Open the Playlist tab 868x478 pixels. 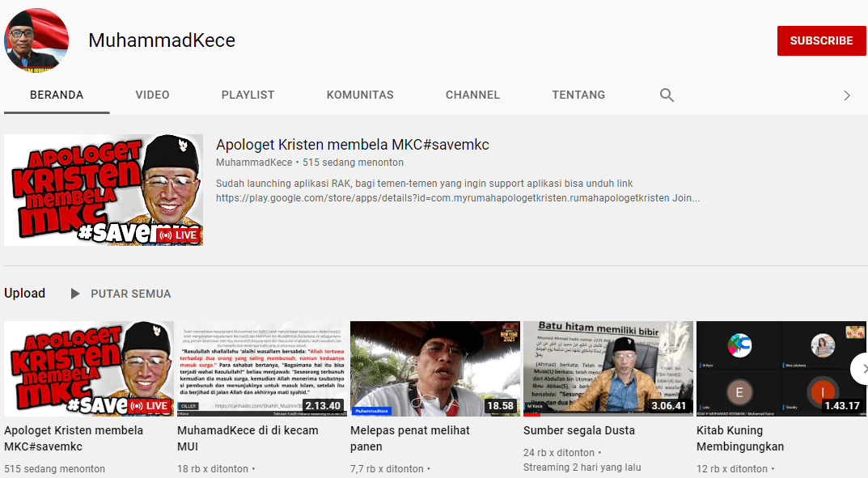click(x=248, y=95)
